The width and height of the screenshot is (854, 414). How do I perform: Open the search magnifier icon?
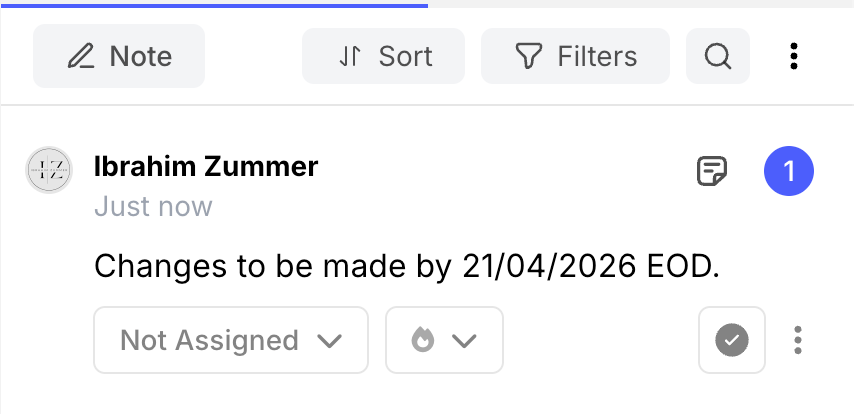(718, 56)
